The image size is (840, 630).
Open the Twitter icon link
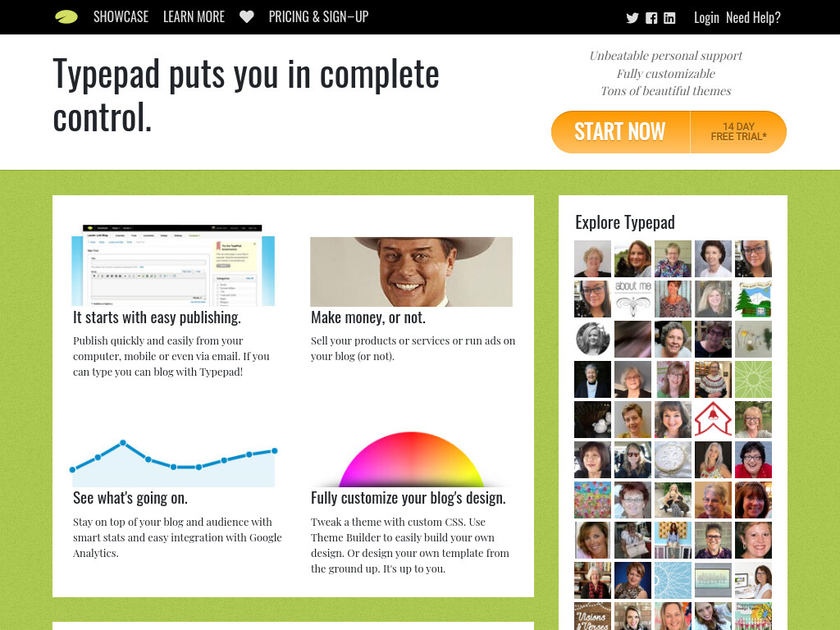point(632,18)
